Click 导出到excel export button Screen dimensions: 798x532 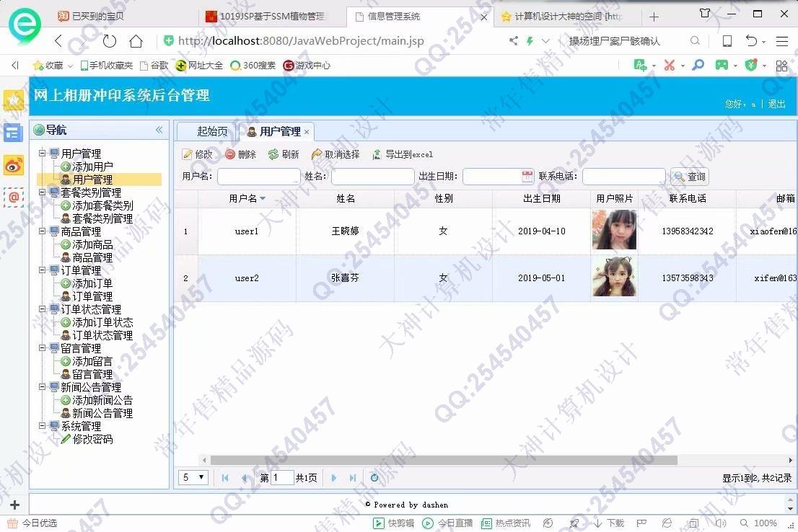(403, 154)
